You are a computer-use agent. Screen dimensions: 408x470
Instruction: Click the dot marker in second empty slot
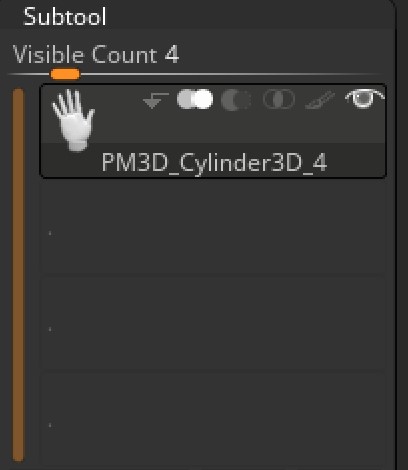(x=50, y=329)
